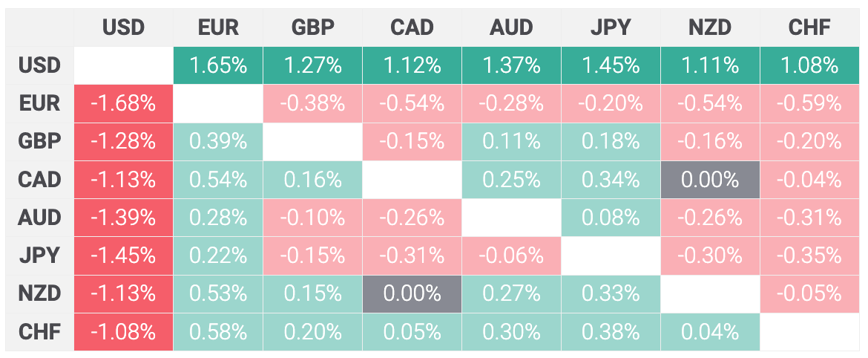Select the -0.05% NZD versus CHF cell
Viewport: 868px width, 358px height.
[810, 293]
